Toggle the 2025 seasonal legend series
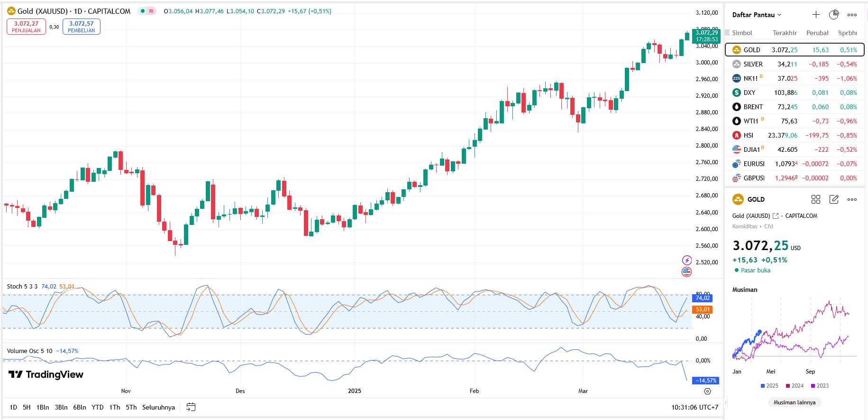The image size is (868, 420). tap(769, 386)
